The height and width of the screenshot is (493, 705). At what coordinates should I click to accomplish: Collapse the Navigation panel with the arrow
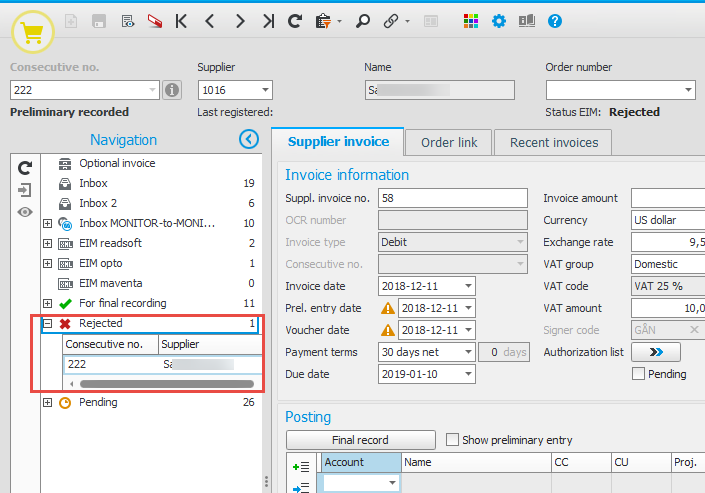(x=249, y=140)
